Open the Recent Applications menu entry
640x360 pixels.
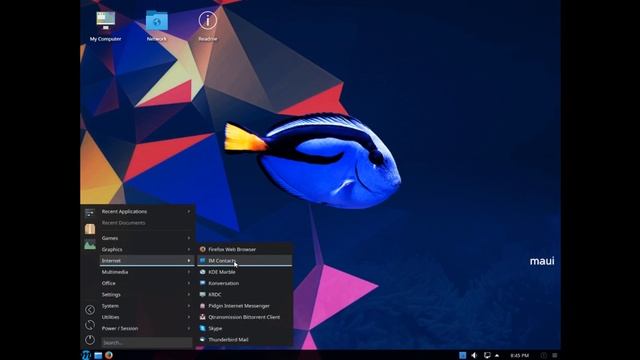pos(147,211)
